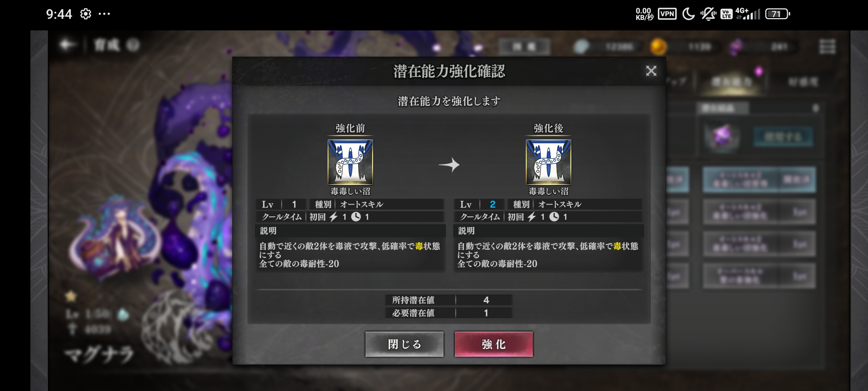Tap the back arrow beside 育成
Image resolution: width=868 pixels, height=391 pixels.
pyautogui.click(x=68, y=45)
